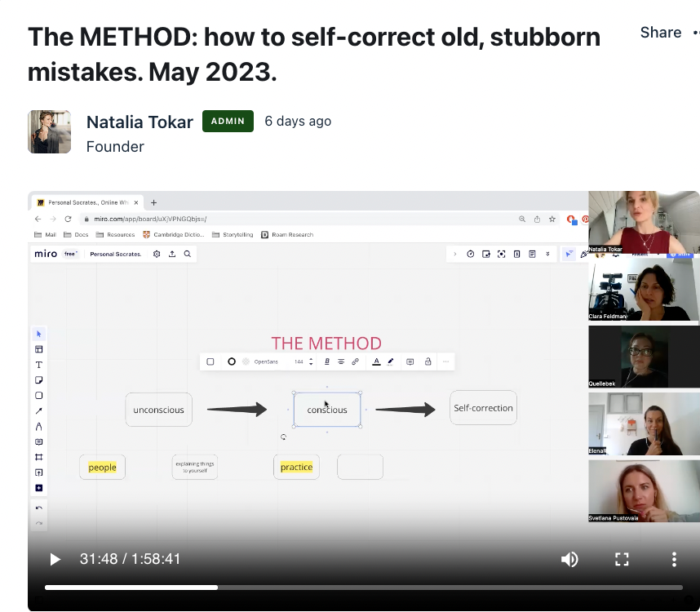Image resolution: width=700 pixels, height=612 pixels.
Task: Select the Miro frame tool
Action: 39,457
